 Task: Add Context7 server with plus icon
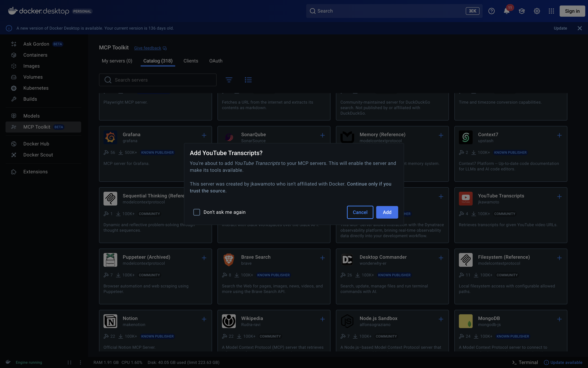[x=559, y=135]
